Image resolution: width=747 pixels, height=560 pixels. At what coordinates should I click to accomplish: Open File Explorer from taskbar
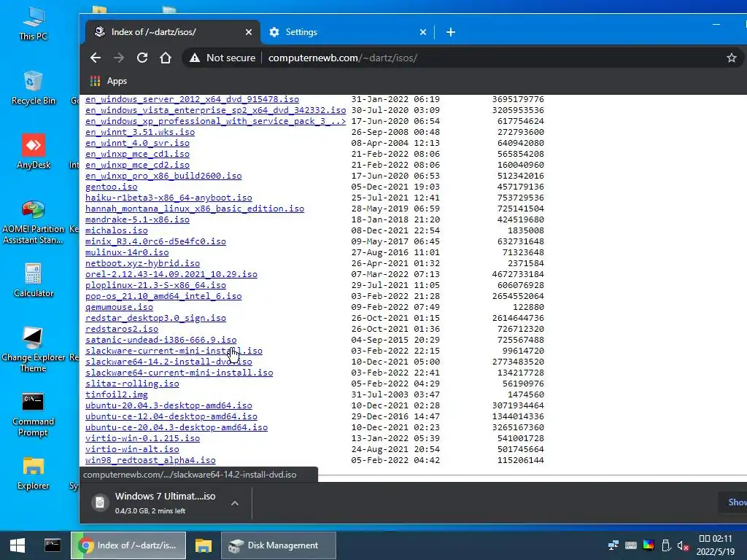(x=204, y=545)
